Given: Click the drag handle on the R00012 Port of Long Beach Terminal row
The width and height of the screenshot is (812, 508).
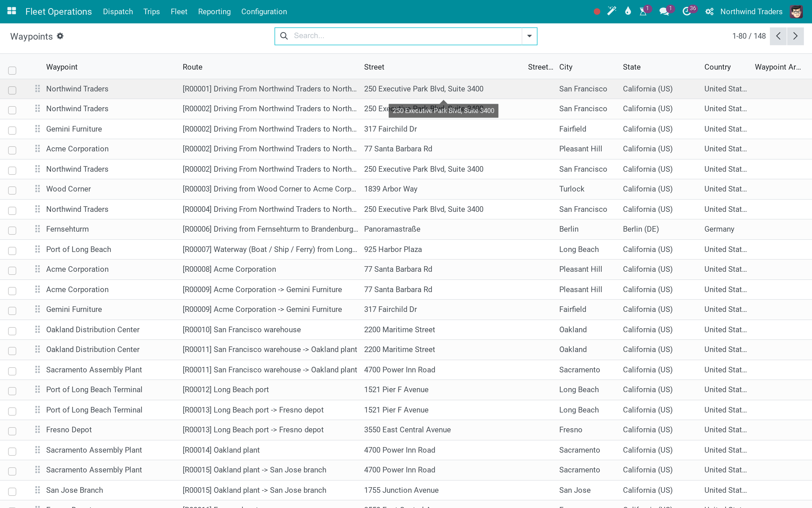Looking at the screenshot, I should pyautogui.click(x=38, y=389).
